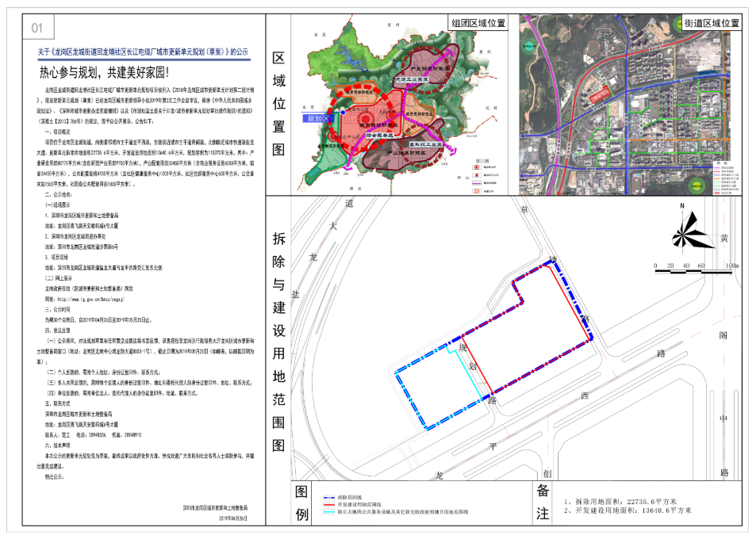Image resolution: width=756 pixels, height=539 pixels.
Task: Select the '备注' notes heading
Action: tap(543, 503)
